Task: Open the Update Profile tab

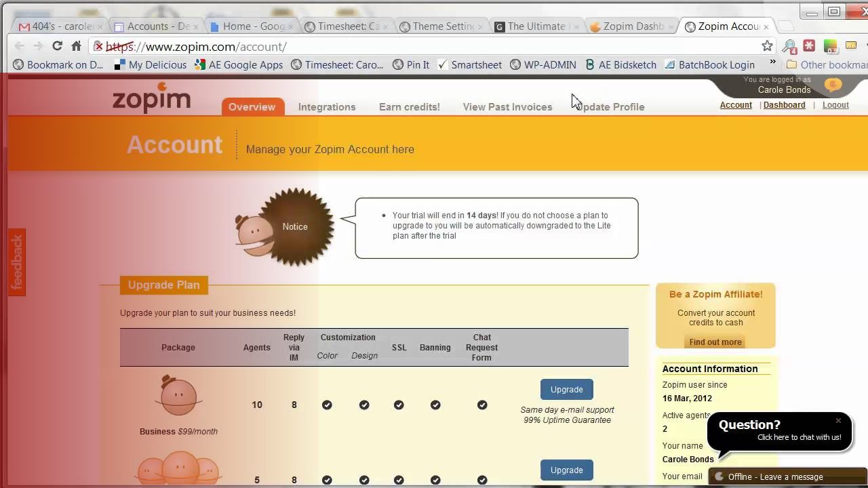Action: [610, 106]
